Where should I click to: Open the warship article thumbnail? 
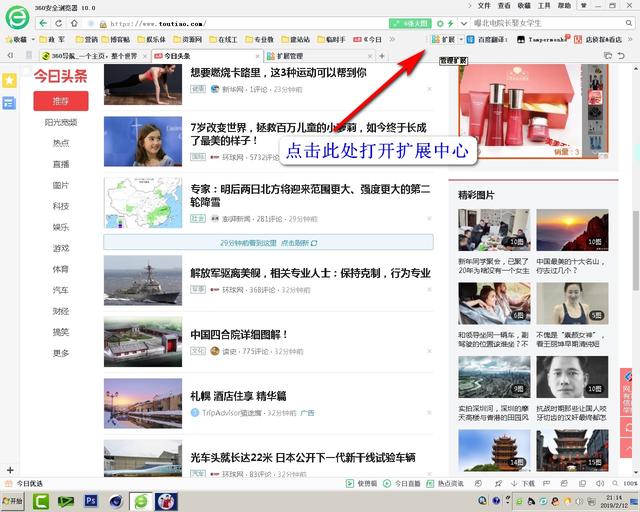pyautogui.click(x=143, y=280)
